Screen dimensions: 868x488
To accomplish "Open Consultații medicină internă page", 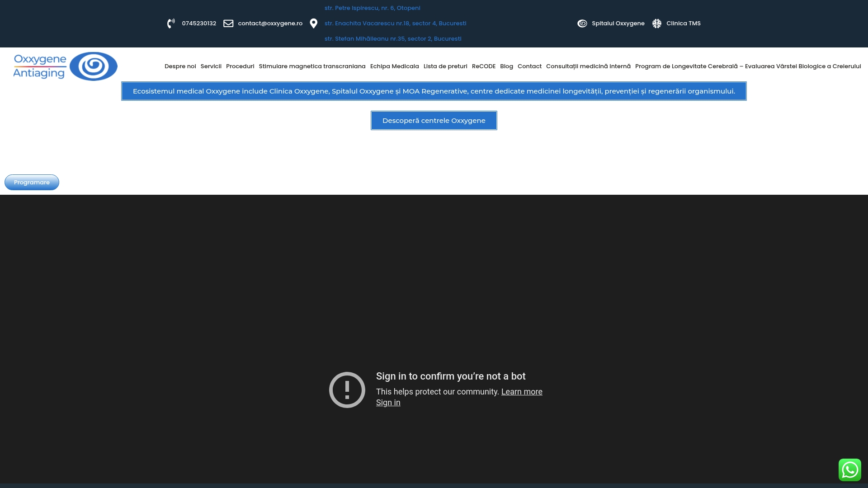I will [x=588, y=66].
